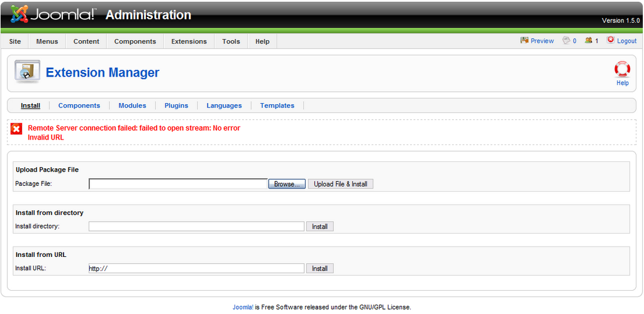This screenshot has width=644, height=314.
Task: Switch to the Components submenu tab
Action: [x=79, y=106]
